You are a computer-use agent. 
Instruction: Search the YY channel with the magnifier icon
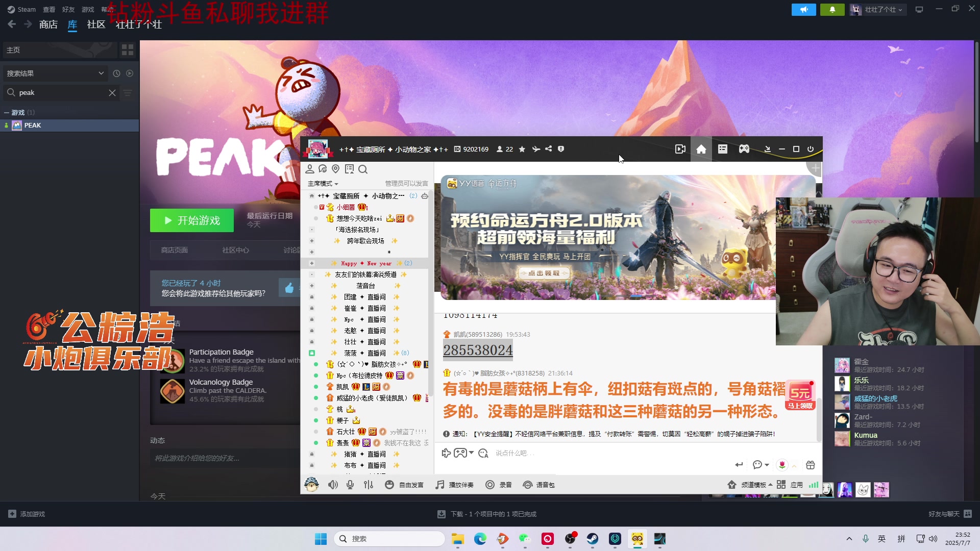pos(363,169)
